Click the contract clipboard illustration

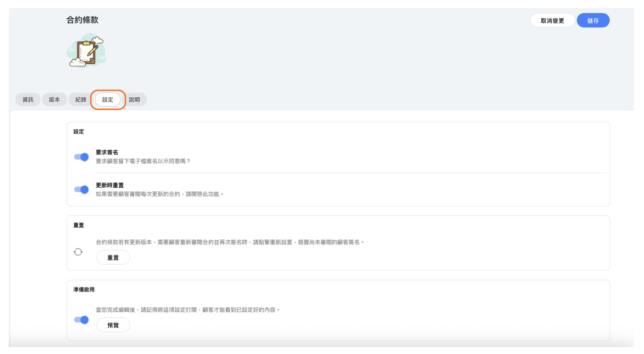click(x=87, y=51)
